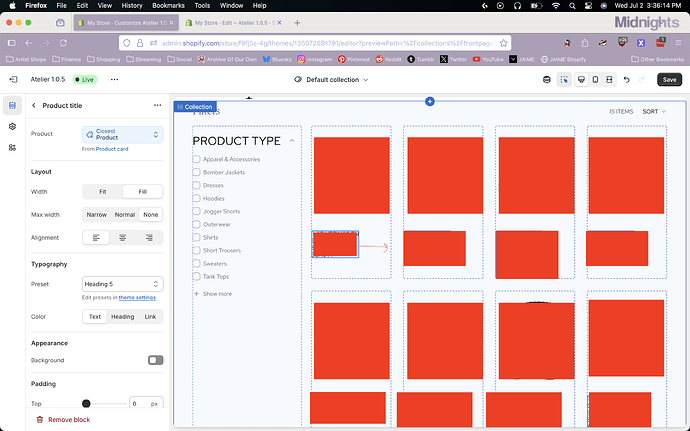The height and width of the screenshot is (431, 690).
Task: Open the theme settings link
Action: click(137, 297)
